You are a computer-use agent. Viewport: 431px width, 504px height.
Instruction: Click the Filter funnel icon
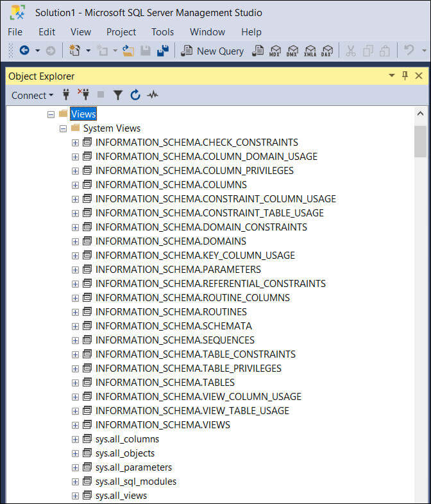point(118,95)
